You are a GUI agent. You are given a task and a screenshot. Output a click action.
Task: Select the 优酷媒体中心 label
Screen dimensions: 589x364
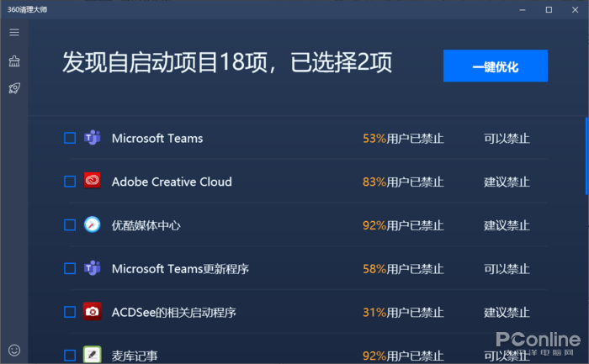(146, 225)
